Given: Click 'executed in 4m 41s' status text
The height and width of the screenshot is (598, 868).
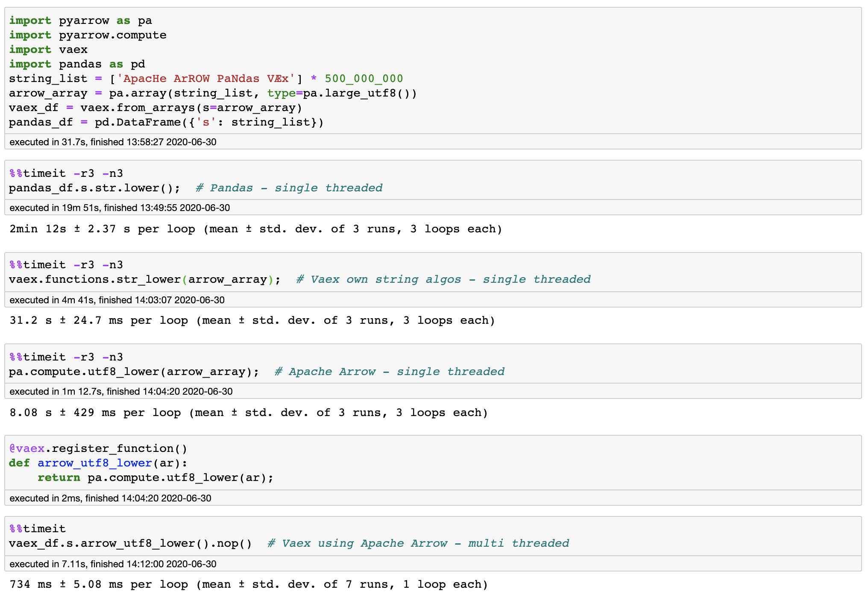Looking at the screenshot, I should click(117, 300).
